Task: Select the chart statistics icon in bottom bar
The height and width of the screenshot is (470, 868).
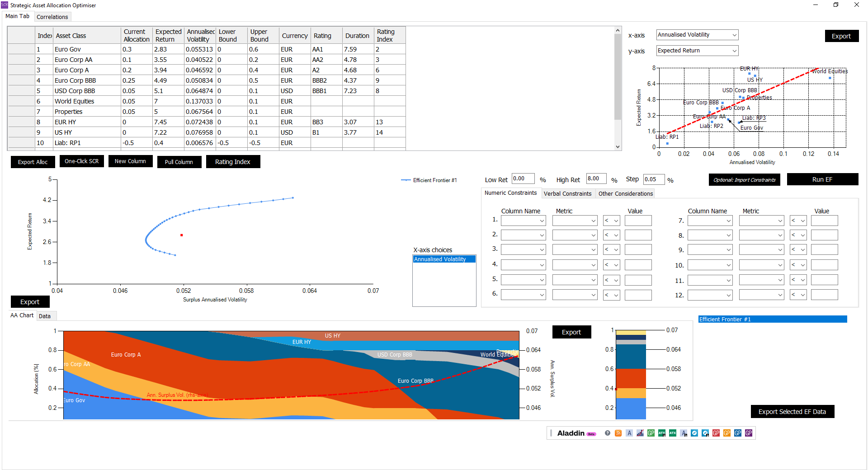Action: click(640, 433)
